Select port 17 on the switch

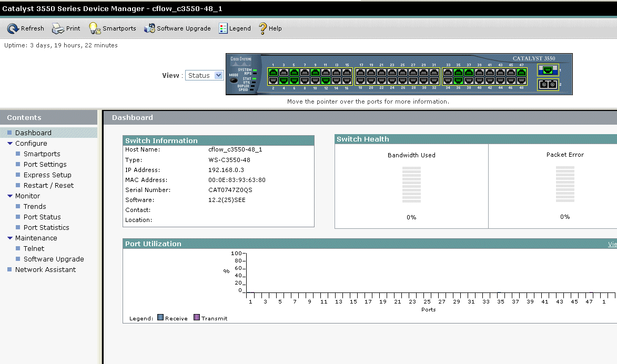click(360, 73)
